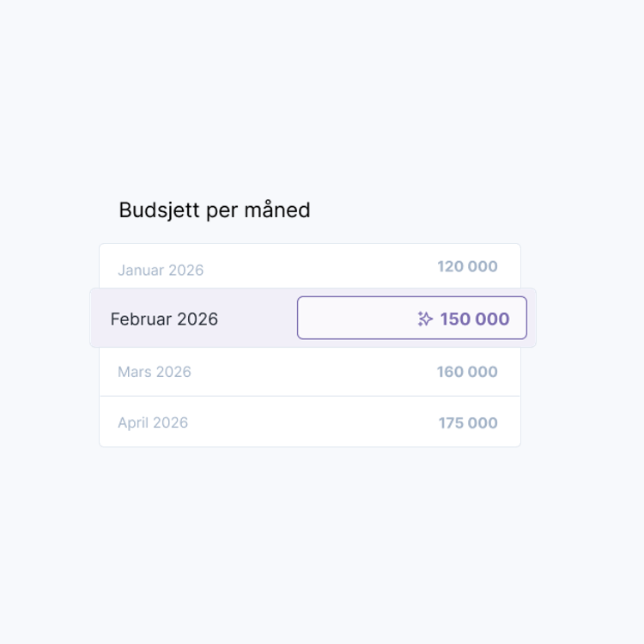The height and width of the screenshot is (644, 644).
Task: Click the 160 000 budget amount
Action: (467, 372)
